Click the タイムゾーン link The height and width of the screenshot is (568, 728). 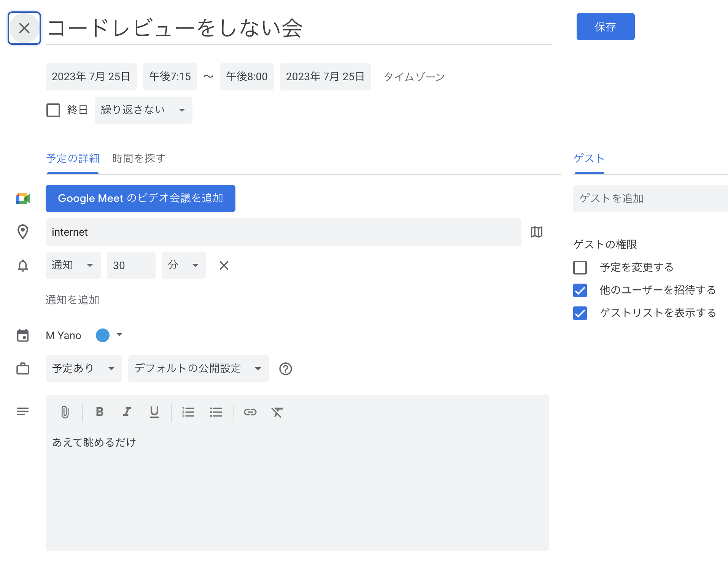414,77
